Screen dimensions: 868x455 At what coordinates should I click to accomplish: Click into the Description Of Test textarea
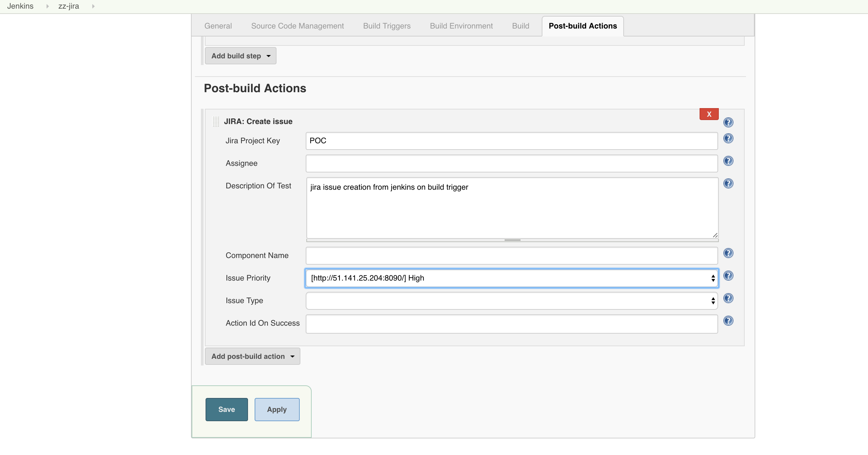click(x=512, y=208)
